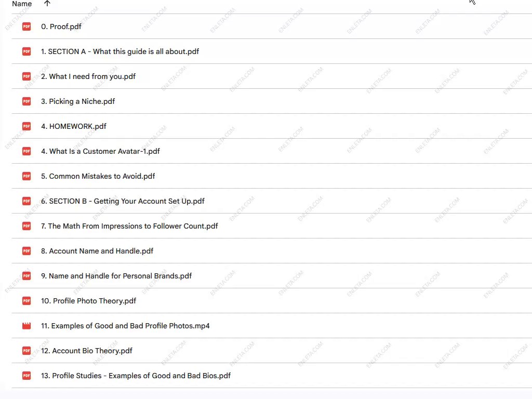
Task: Open 1. SECTION A - What this guide is all about.pdf
Action: [x=120, y=51]
